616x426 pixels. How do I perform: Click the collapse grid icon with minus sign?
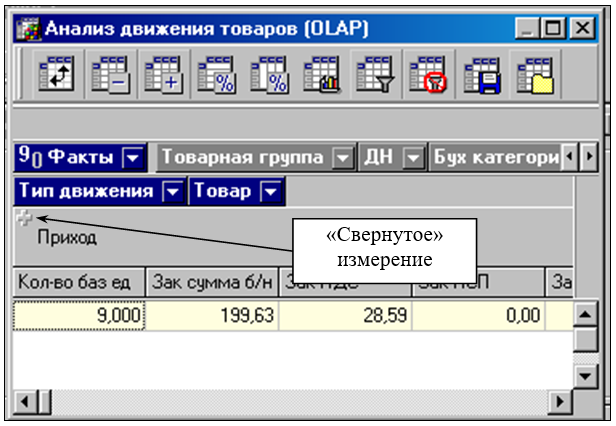click(x=109, y=74)
